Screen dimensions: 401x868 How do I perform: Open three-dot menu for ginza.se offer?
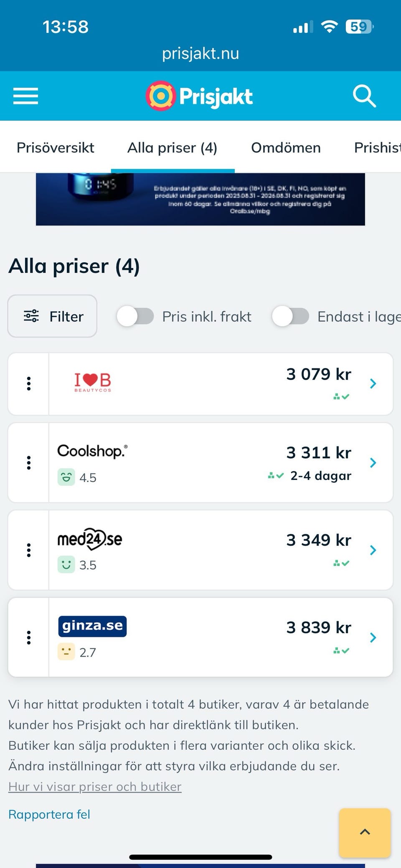click(x=29, y=637)
